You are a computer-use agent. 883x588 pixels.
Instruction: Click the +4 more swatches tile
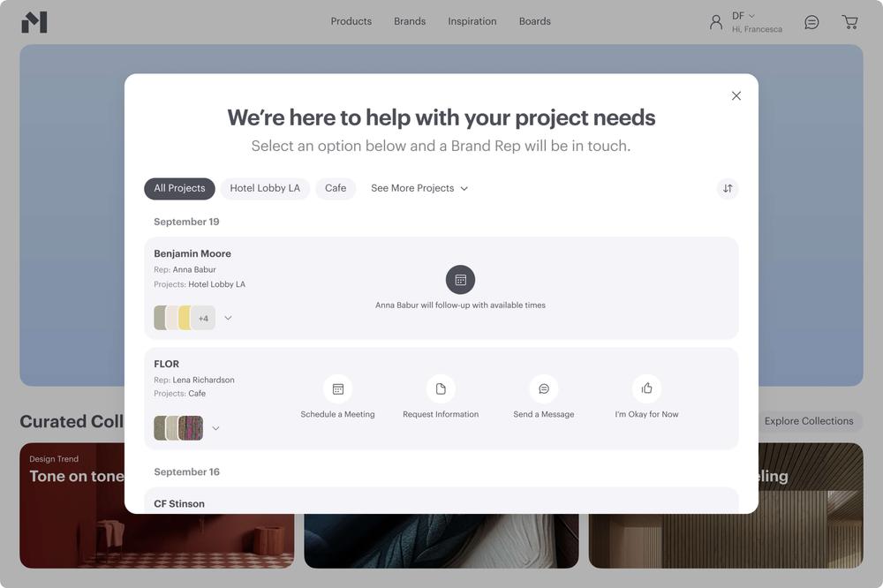203,318
